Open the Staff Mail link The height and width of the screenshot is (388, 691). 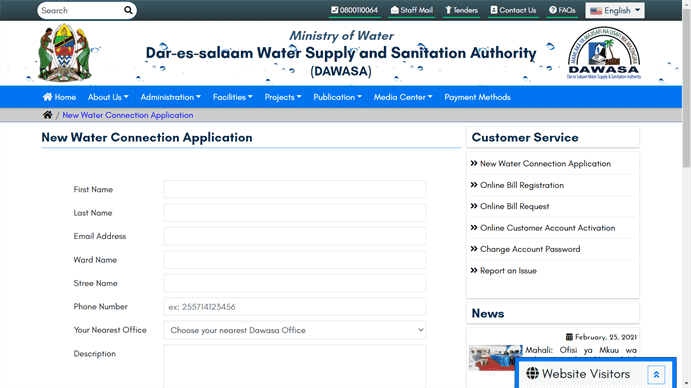coord(412,10)
